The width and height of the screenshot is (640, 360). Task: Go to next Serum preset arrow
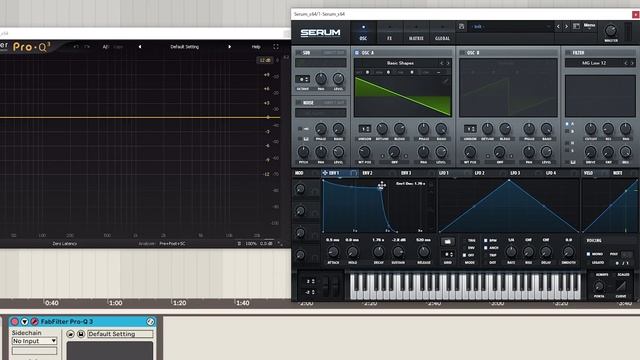click(x=566, y=27)
